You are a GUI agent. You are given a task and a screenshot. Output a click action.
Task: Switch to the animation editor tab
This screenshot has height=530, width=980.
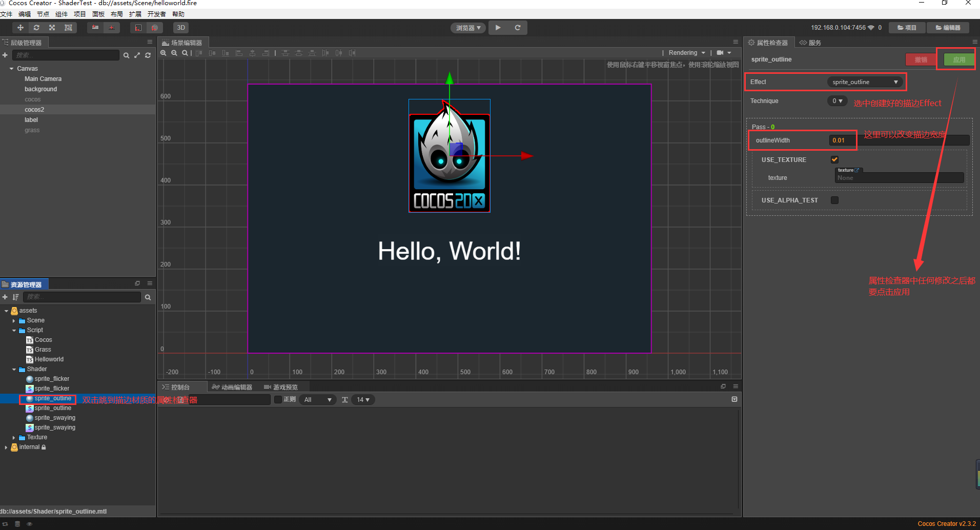pos(232,387)
